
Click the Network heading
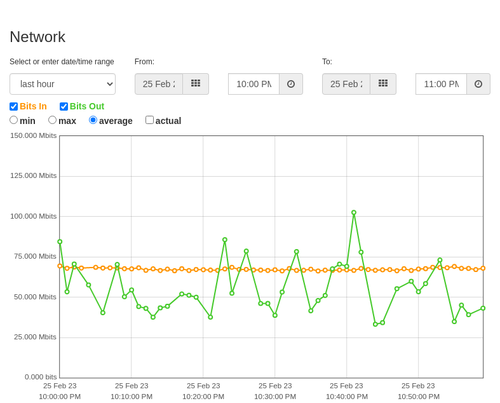pos(37,37)
